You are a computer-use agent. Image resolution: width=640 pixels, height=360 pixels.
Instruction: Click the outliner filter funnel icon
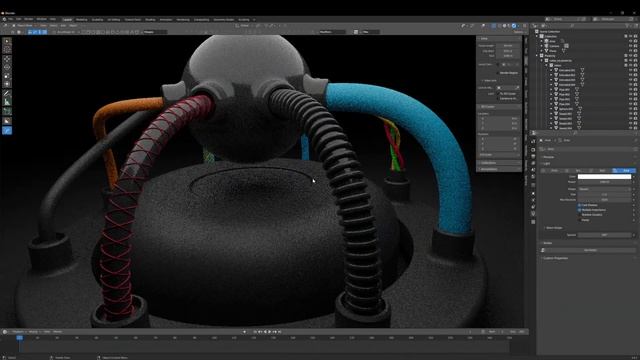coord(628,26)
